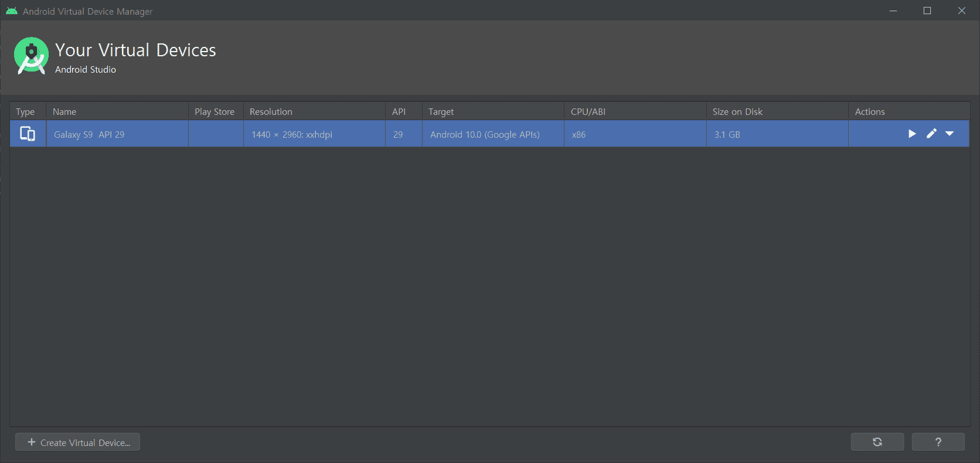Click the Android Studio logo in the header

31,56
